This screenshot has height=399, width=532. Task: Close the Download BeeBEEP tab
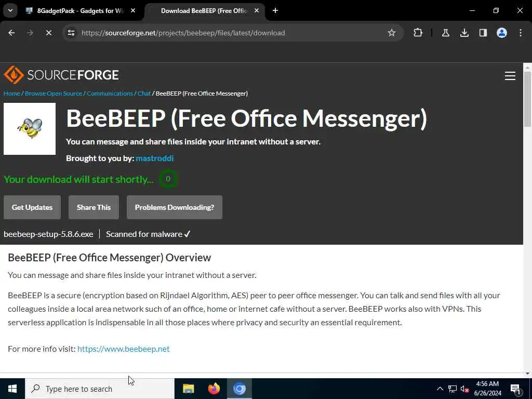coord(257,10)
